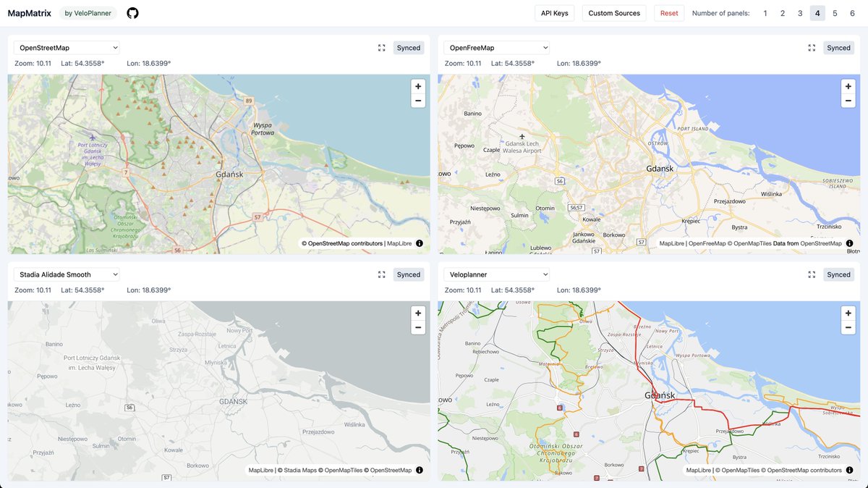
Task: Zoom out on the Veloplanner panel
Action: [848, 327]
